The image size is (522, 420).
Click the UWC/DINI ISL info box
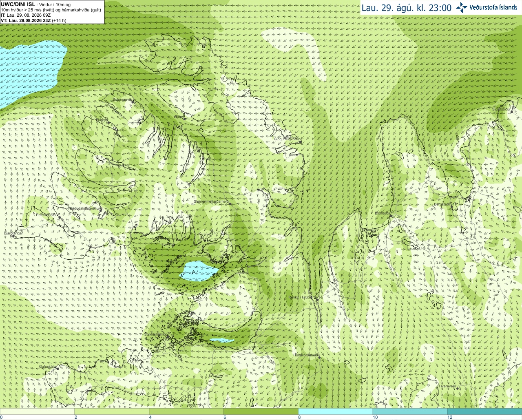pos(52,12)
